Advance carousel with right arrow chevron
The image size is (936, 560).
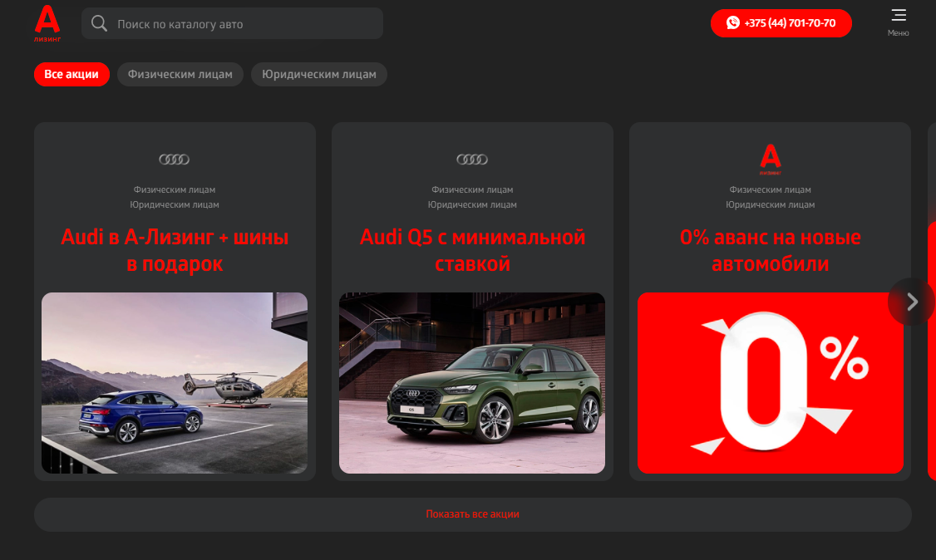pyautogui.click(x=912, y=302)
